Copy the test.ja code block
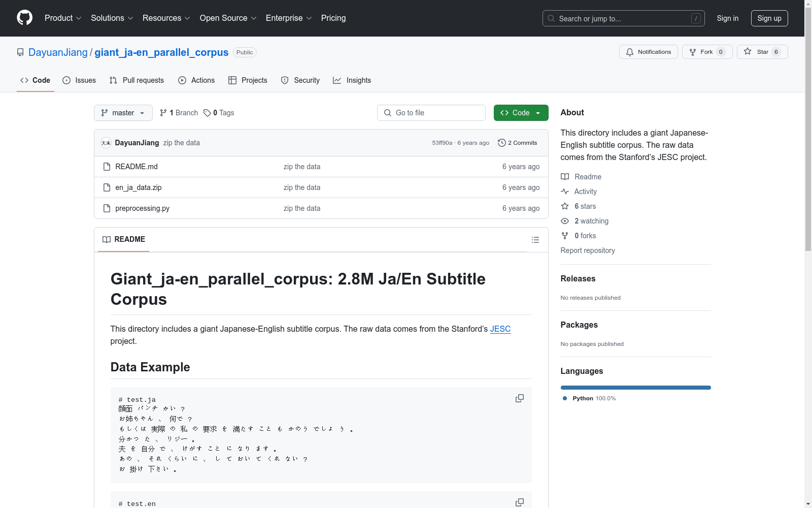Viewport: 812px width, 508px height. (520, 398)
